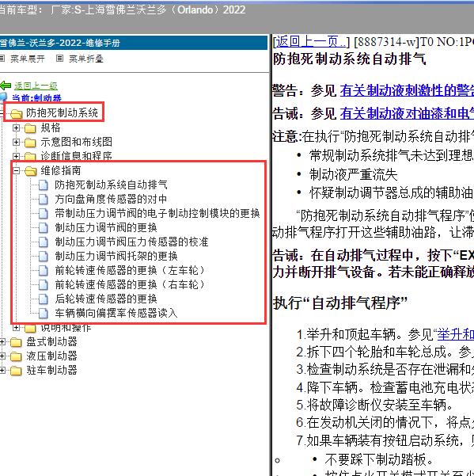Expand the 说明和操作 tree node
474x476 pixels.
pyautogui.click(x=16, y=328)
